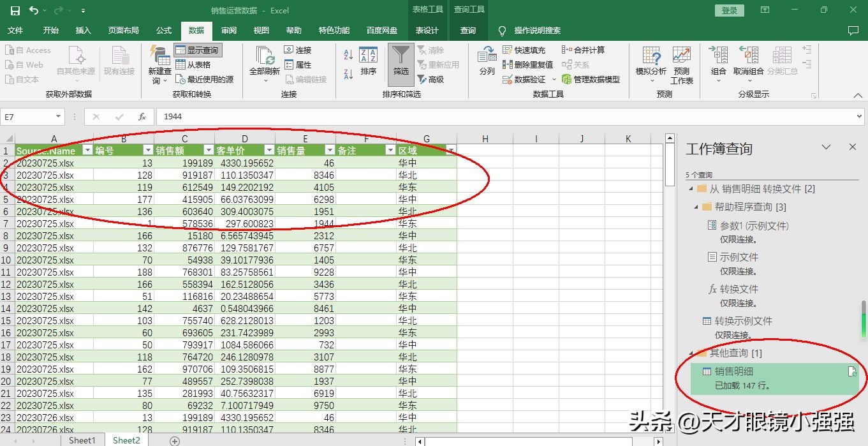Click the 预测工作表 forecast sheet icon
This screenshot has width=868, height=446.
[682, 64]
